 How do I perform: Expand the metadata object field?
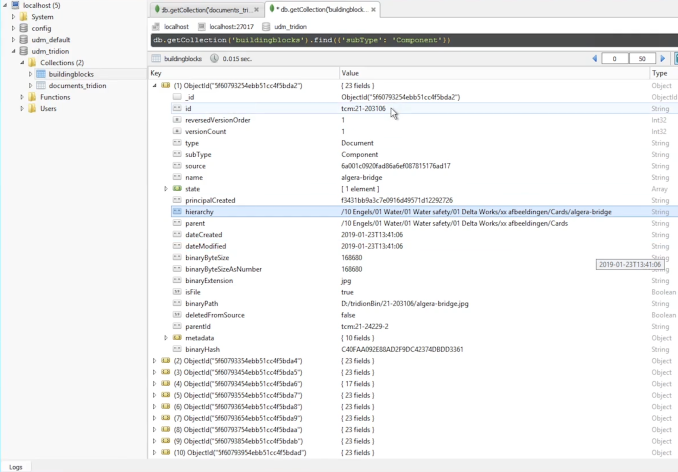point(166,338)
